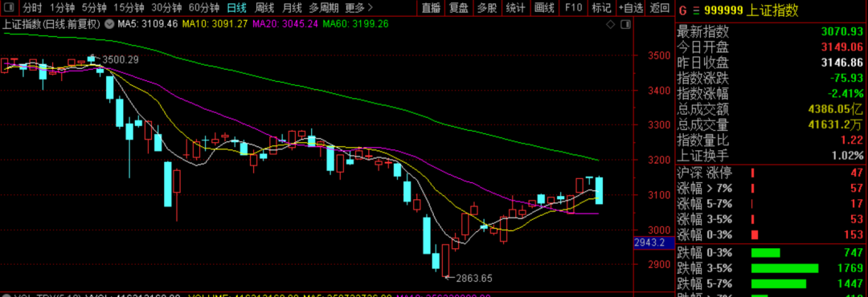Open F10 company information
The image size is (868, 297).
pos(573,8)
